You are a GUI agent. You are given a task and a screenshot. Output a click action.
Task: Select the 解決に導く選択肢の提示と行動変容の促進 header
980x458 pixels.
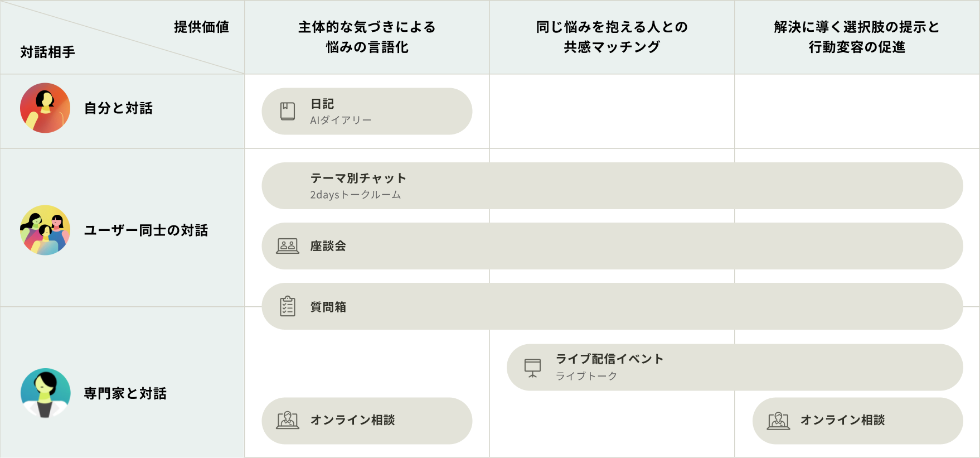857,37
